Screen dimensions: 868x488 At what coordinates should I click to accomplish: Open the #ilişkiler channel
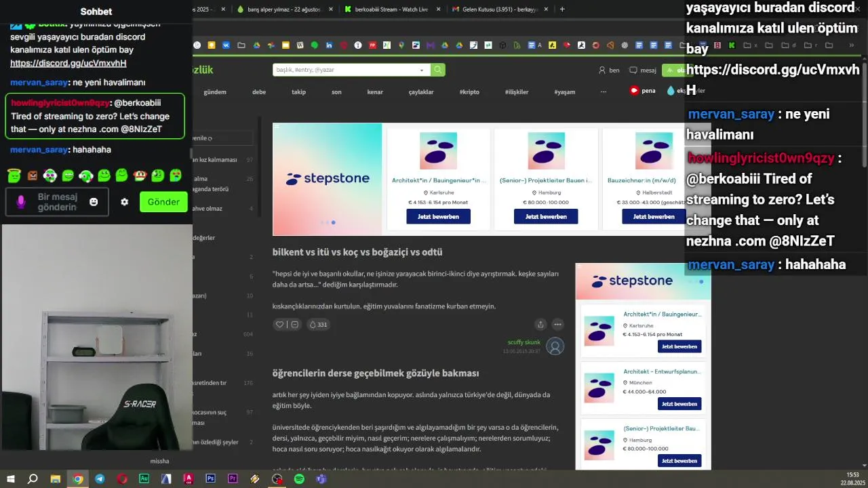tap(517, 91)
